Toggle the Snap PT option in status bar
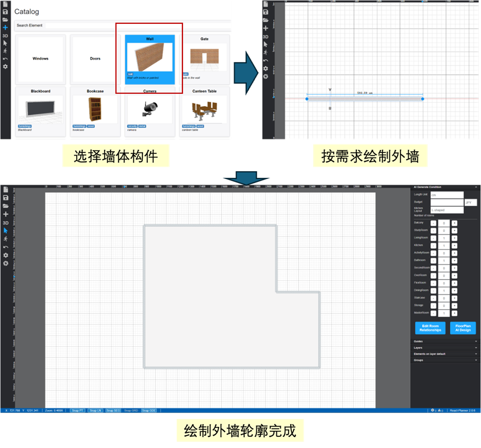The height and width of the screenshot is (448, 481). (x=78, y=411)
